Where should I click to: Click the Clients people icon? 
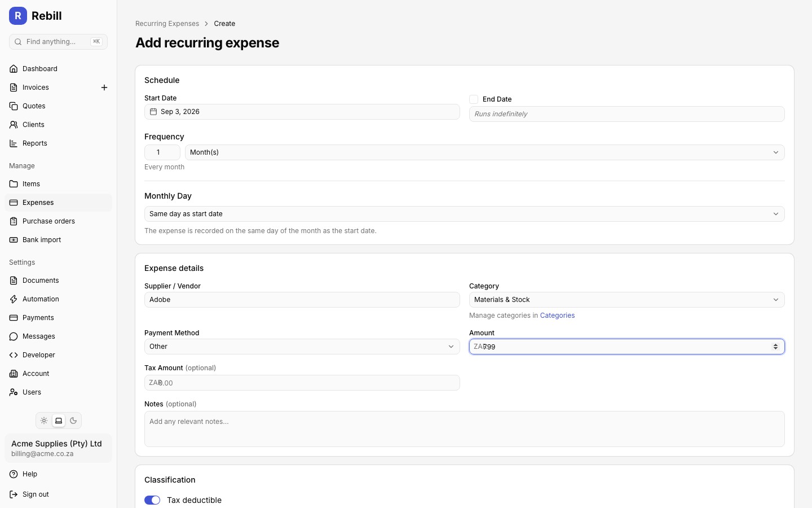(x=14, y=125)
